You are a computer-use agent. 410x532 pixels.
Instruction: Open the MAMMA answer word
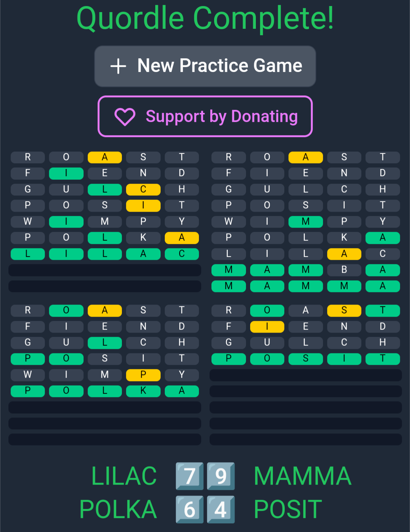[x=303, y=476]
